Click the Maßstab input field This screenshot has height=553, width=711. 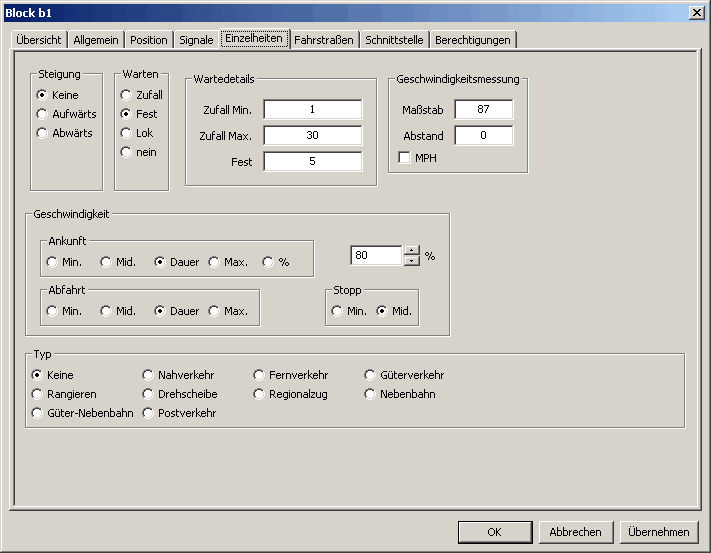[483, 109]
